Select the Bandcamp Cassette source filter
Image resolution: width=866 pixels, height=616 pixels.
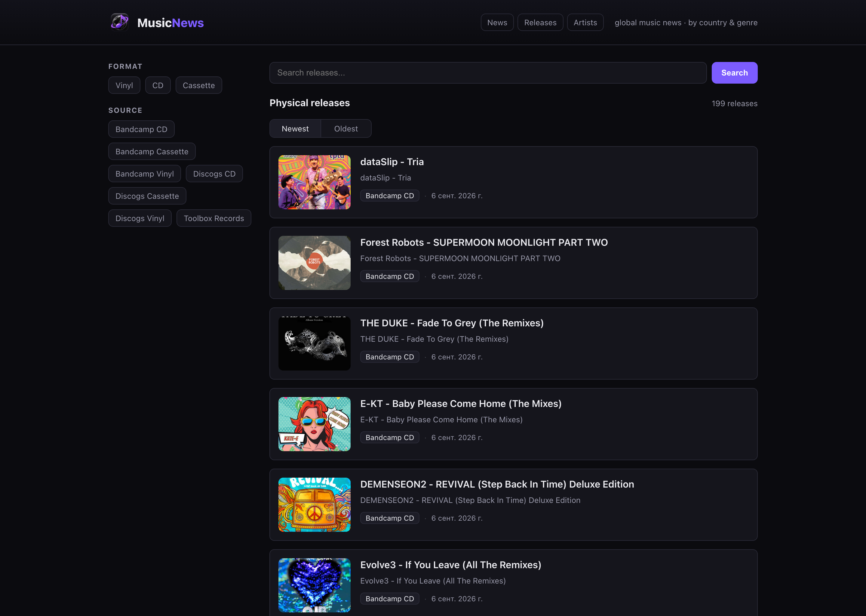152,151
